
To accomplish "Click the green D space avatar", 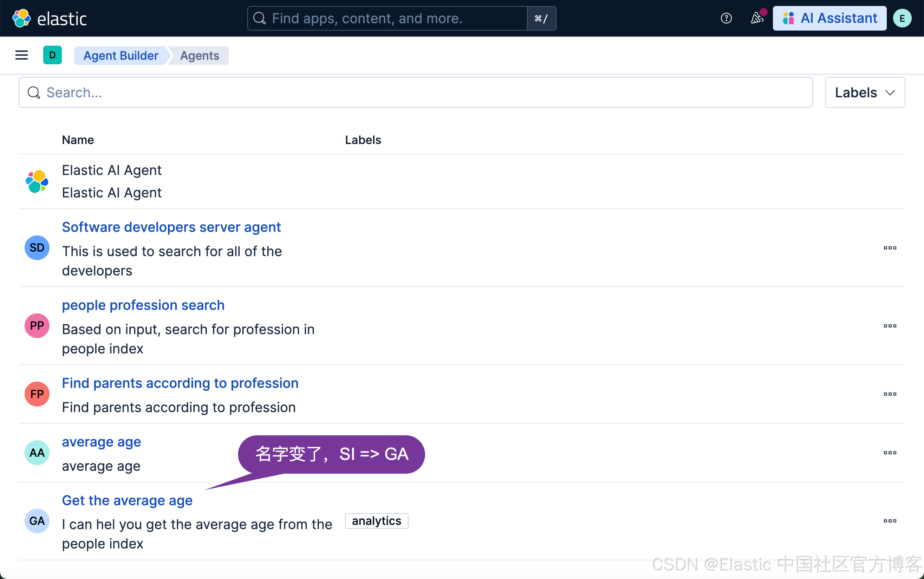I will (52, 56).
